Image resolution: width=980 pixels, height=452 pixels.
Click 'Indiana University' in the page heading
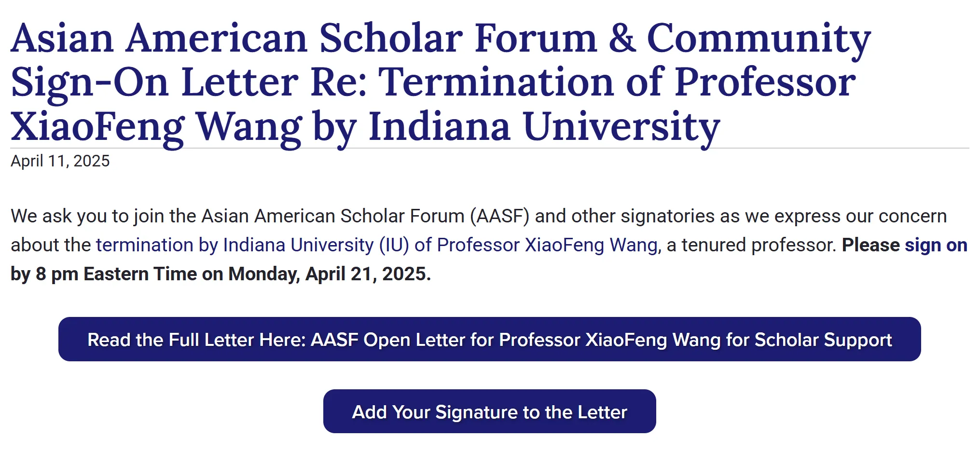[x=544, y=127]
